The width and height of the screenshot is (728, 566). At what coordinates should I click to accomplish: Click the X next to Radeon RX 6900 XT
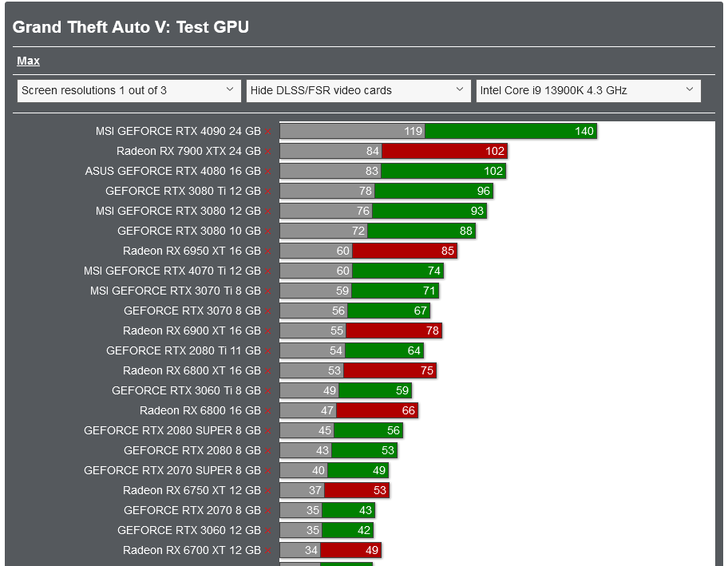coord(267,330)
